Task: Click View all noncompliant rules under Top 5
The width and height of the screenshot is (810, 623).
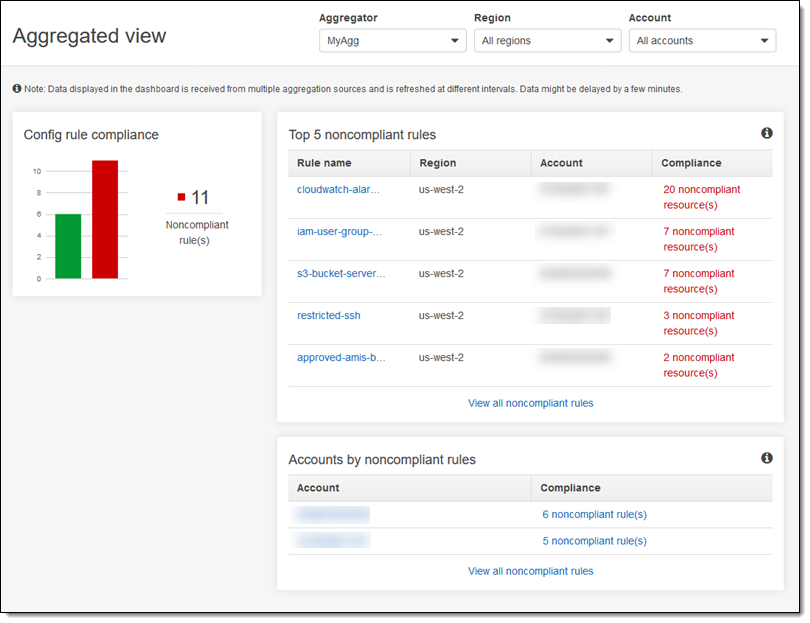Action: click(530, 403)
